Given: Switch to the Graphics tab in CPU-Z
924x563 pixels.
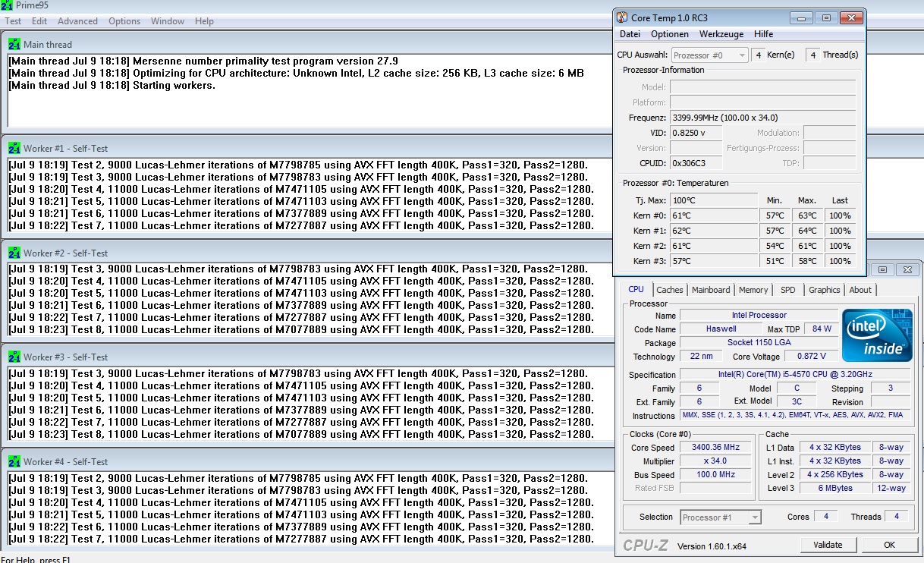Looking at the screenshot, I should click(824, 290).
